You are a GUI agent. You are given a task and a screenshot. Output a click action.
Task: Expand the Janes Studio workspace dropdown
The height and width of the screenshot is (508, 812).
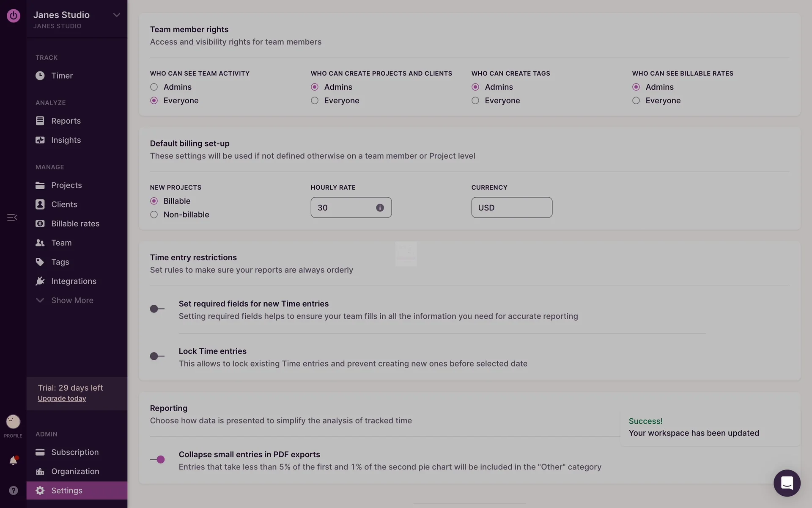point(116,15)
